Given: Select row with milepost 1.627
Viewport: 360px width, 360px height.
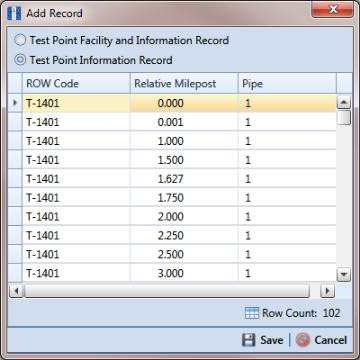Looking at the screenshot, I should coord(172,179).
